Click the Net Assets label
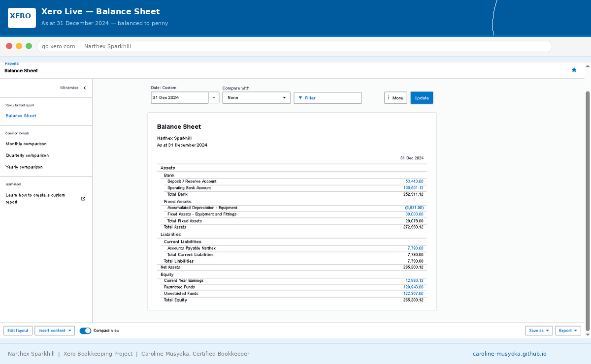The width and height of the screenshot is (591, 364). [170, 267]
